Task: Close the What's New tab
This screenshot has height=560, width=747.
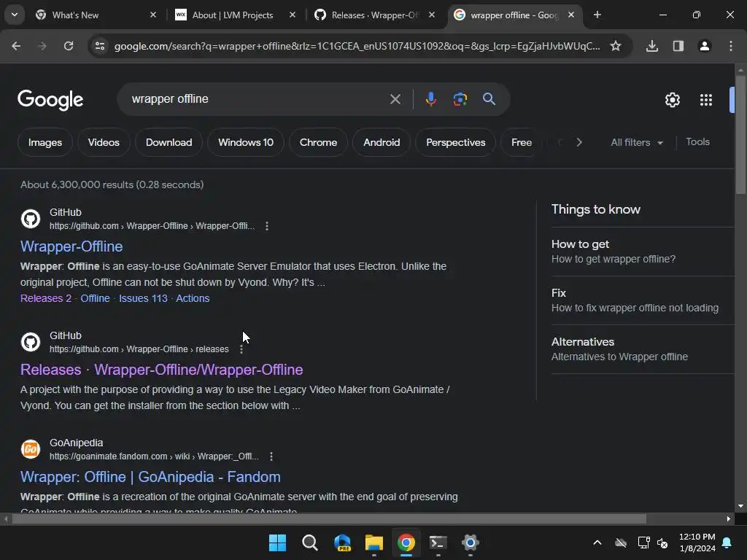Action: (x=153, y=15)
